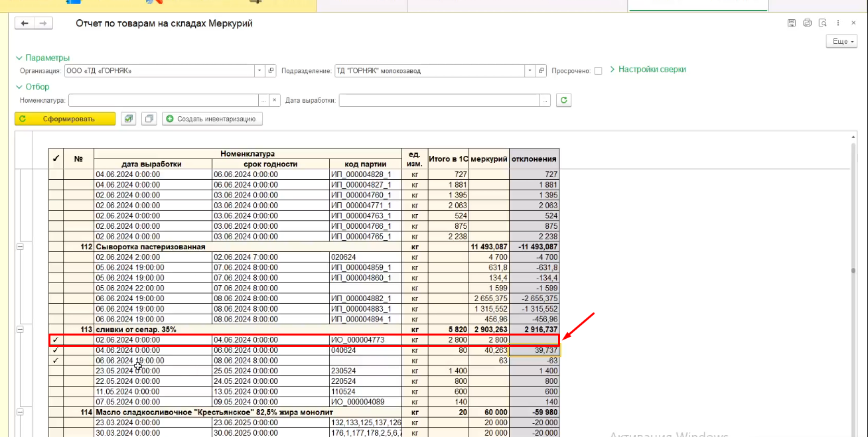Screen dimensions: 868x437
Task: Check all rows with the green tick icon
Action: [x=129, y=119]
